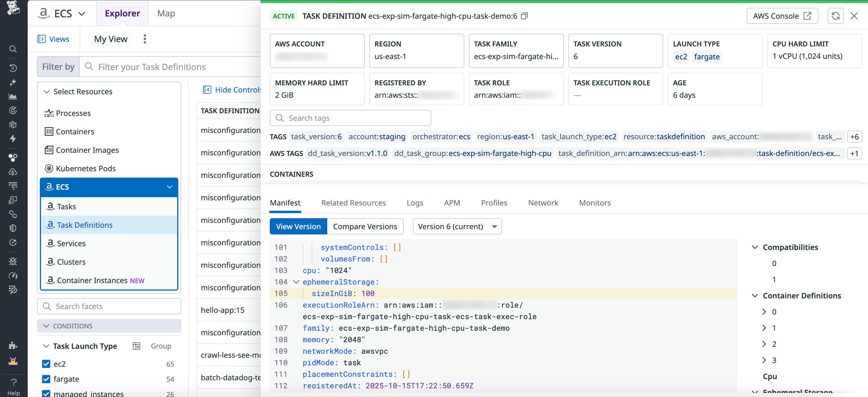This screenshot has width=868, height=397.
Task: Click the refresh icon on the task definition panel
Action: click(x=836, y=16)
